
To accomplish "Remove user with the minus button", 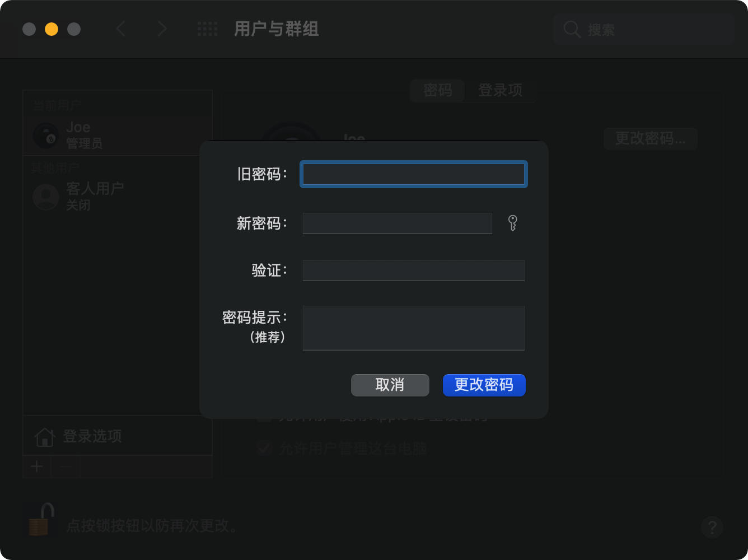I will coord(66,466).
